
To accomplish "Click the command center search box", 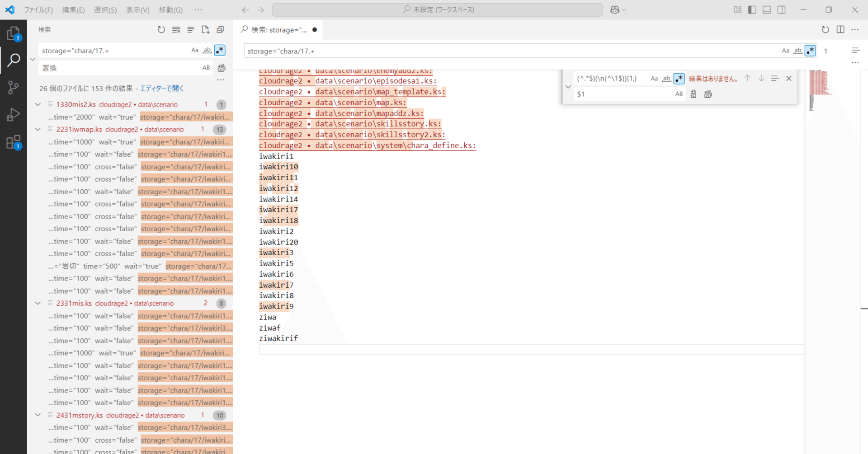I will [x=437, y=9].
